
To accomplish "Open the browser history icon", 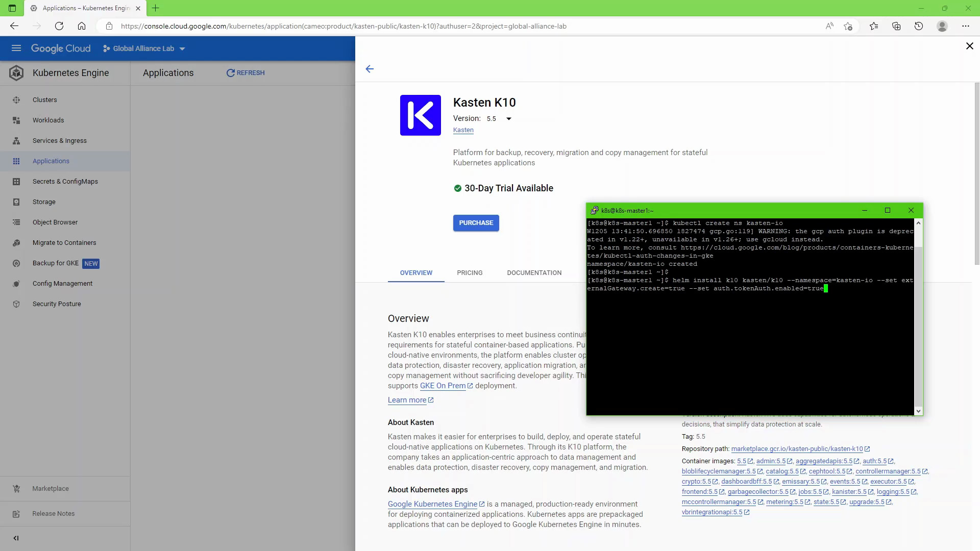I will 919,26.
